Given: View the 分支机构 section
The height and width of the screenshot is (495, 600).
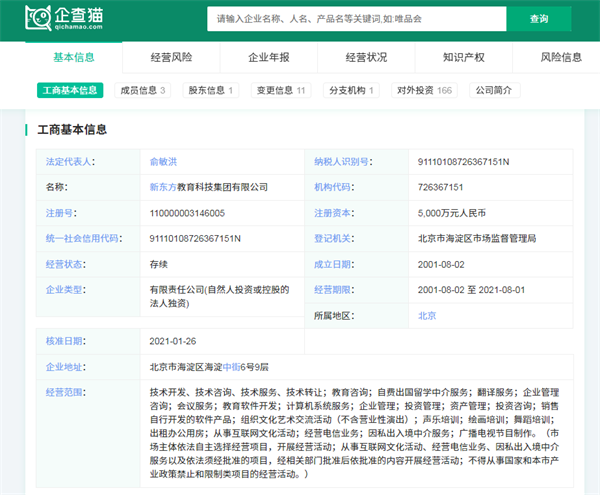Looking at the screenshot, I should coord(352,90).
